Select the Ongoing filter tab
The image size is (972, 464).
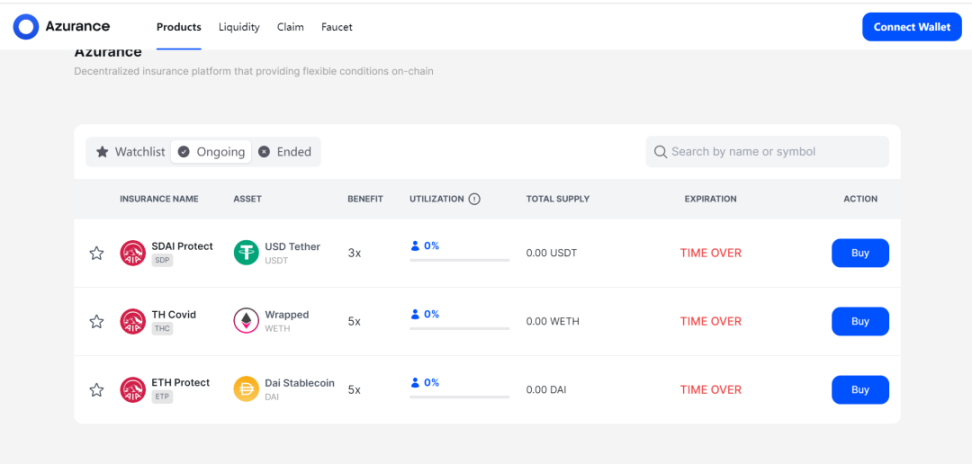click(x=211, y=152)
